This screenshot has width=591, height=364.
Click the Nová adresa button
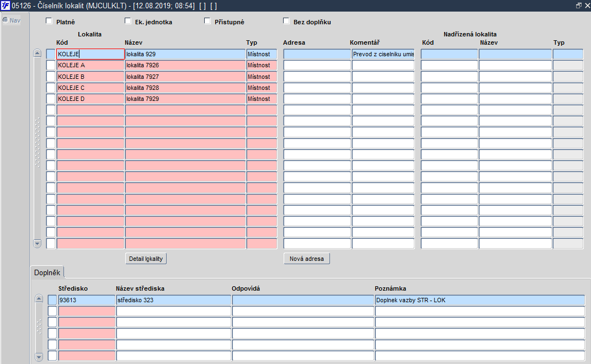[307, 259]
